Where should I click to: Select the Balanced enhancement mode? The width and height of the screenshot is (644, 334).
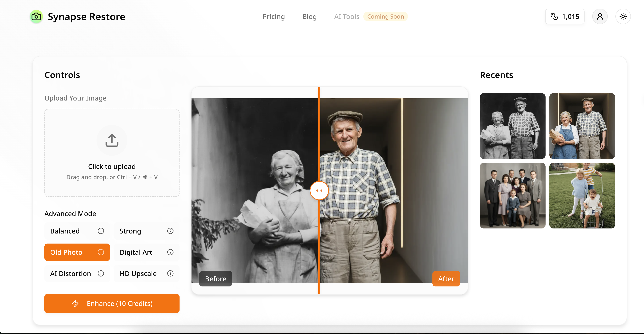click(65, 231)
